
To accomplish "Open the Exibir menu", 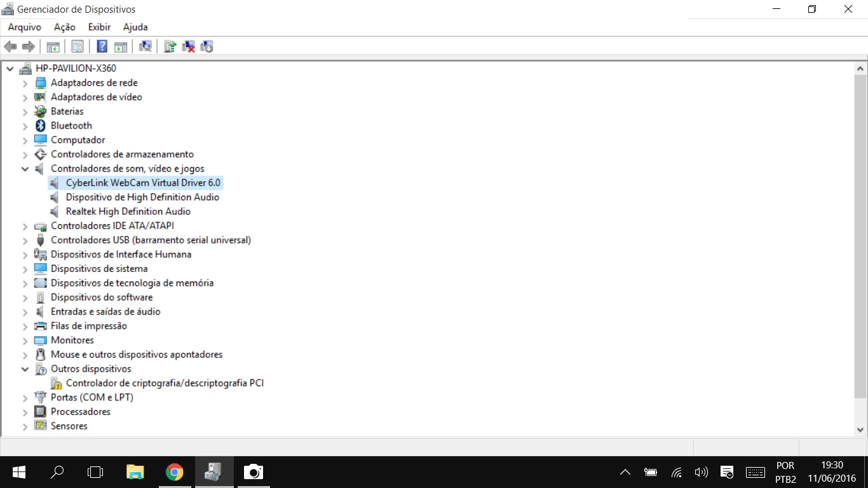I will pos(99,27).
